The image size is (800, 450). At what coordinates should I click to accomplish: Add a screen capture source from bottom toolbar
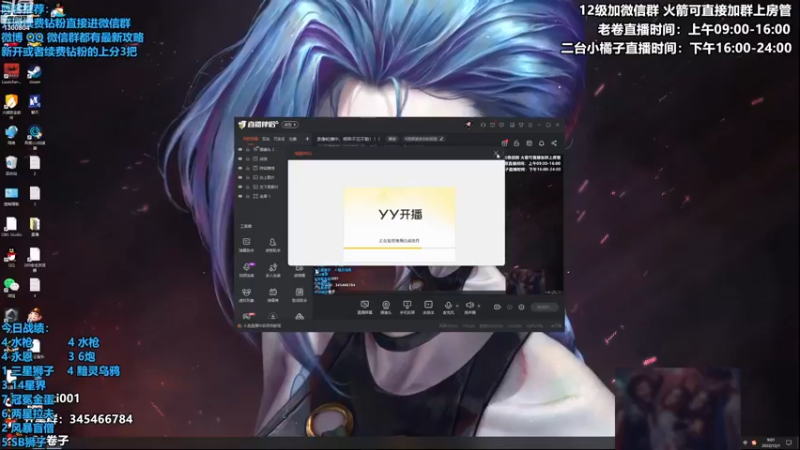(x=364, y=307)
